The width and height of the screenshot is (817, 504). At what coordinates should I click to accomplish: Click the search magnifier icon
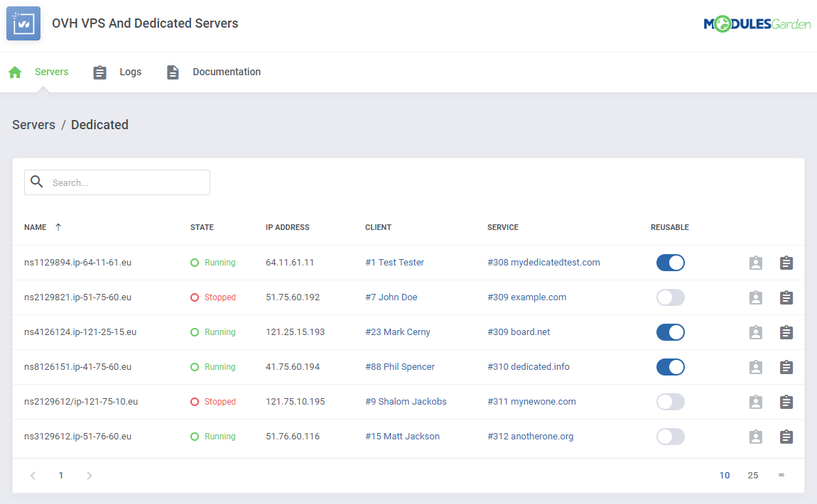[36, 182]
